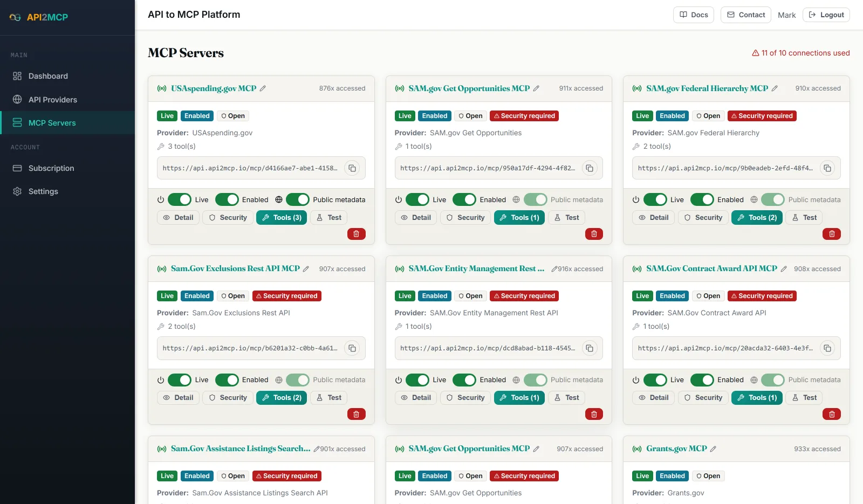View Tools (3) for USAspending.gov MCP

(282, 218)
